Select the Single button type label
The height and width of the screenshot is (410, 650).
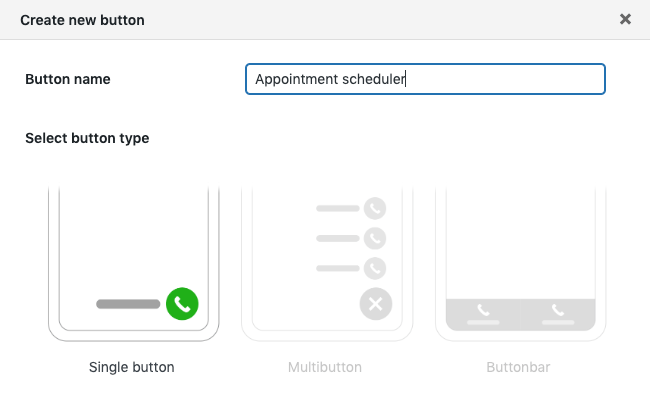(132, 367)
